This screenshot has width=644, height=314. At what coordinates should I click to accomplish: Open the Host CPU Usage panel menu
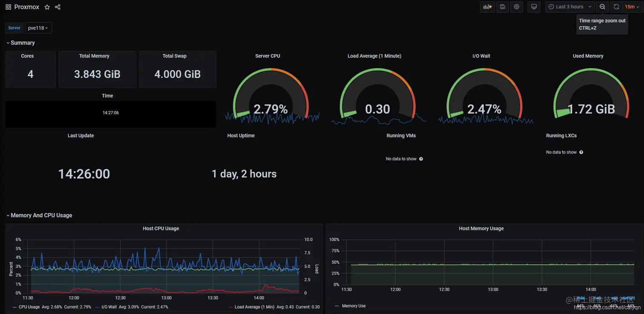click(161, 228)
